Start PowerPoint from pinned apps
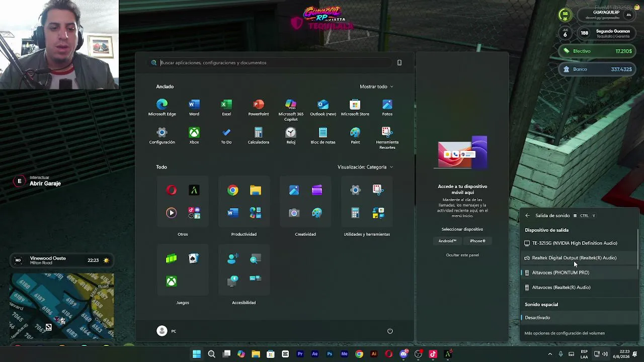The width and height of the screenshot is (644, 362). click(x=258, y=108)
